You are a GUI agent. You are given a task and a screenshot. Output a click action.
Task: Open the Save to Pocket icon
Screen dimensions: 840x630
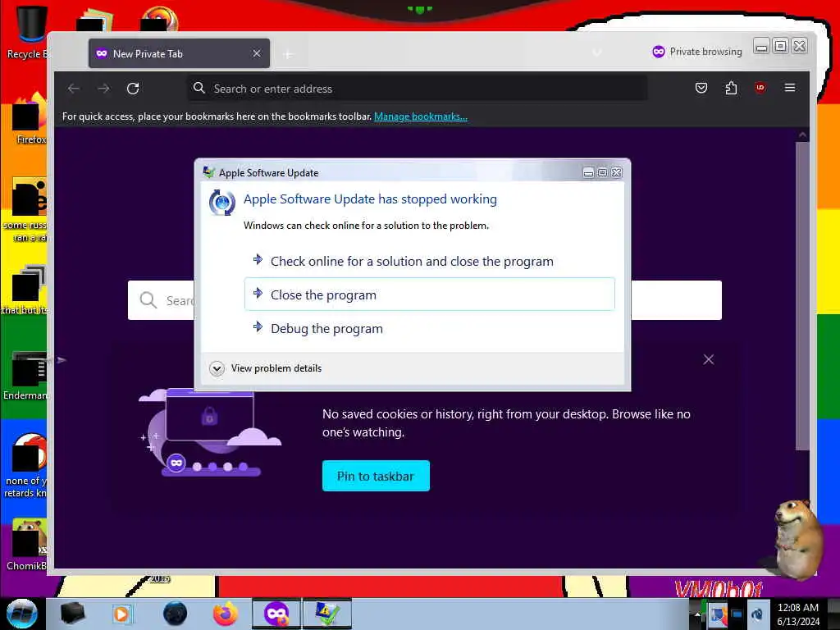pos(701,88)
